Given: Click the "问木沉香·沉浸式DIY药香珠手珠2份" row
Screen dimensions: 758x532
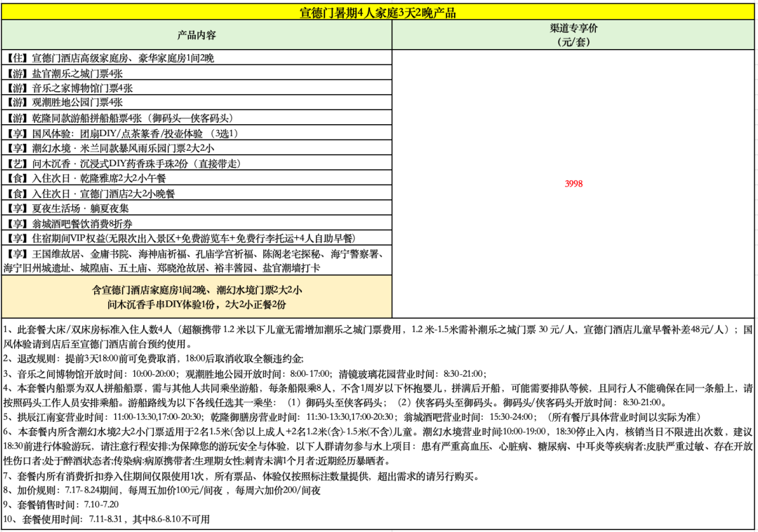Looking at the screenshot, I should [x=197, y=163].
